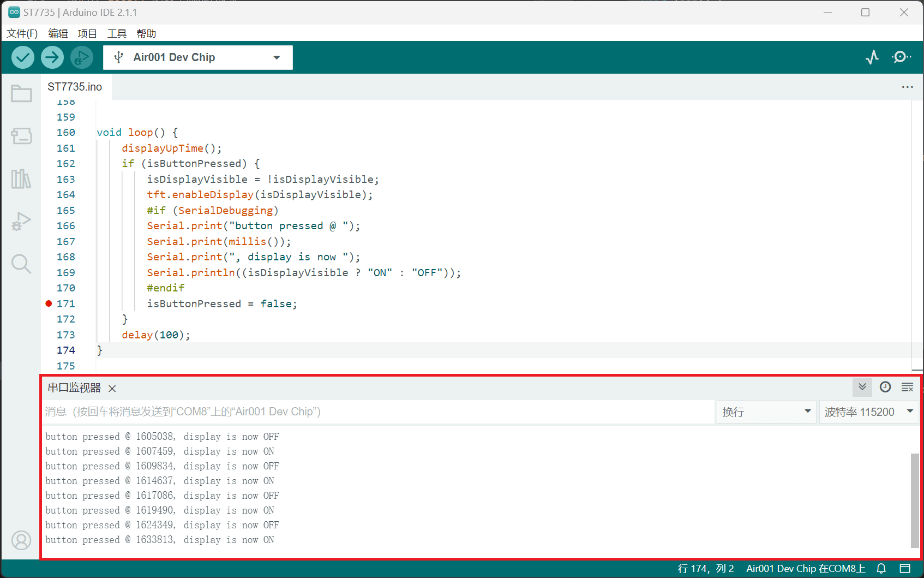The image size is (924, 578).
Task: Open the Sketchbook folder sidebar icon
Action: coord(21,93)
